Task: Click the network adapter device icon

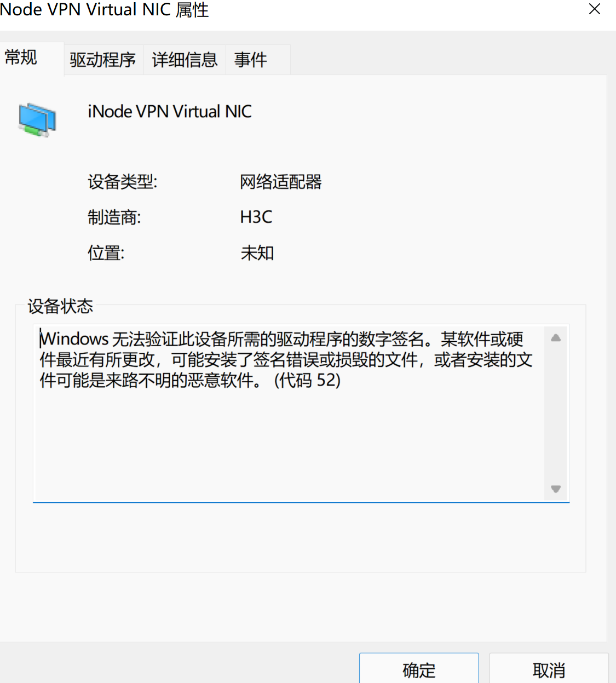Action: coord(37,119)
